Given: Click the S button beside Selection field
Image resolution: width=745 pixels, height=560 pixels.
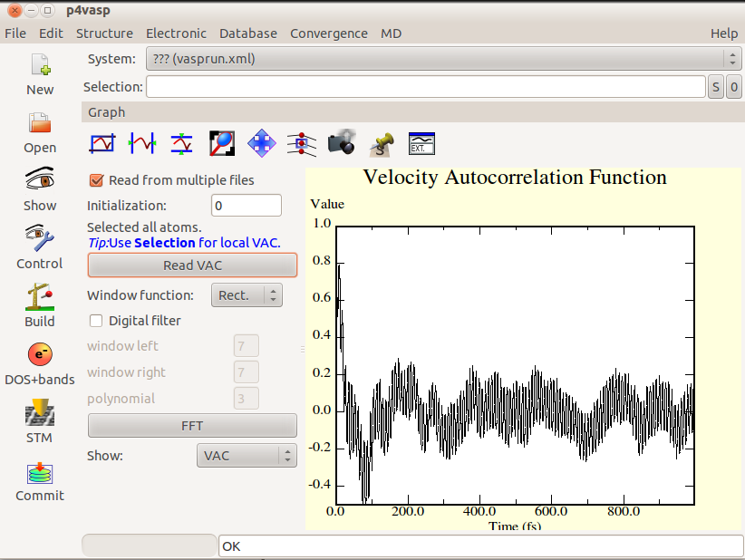Looking at the screenshot, I should (x=715, y=87).
